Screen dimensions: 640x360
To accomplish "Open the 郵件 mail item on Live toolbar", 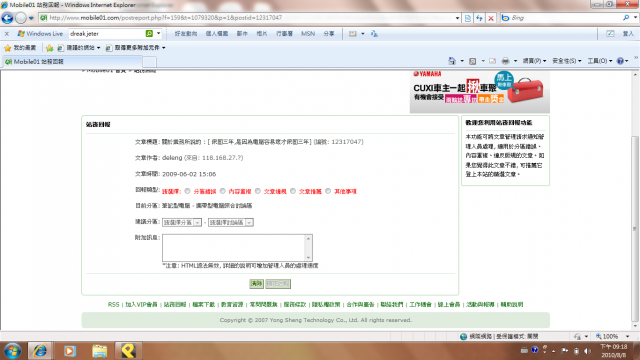I will pos(242,33).
